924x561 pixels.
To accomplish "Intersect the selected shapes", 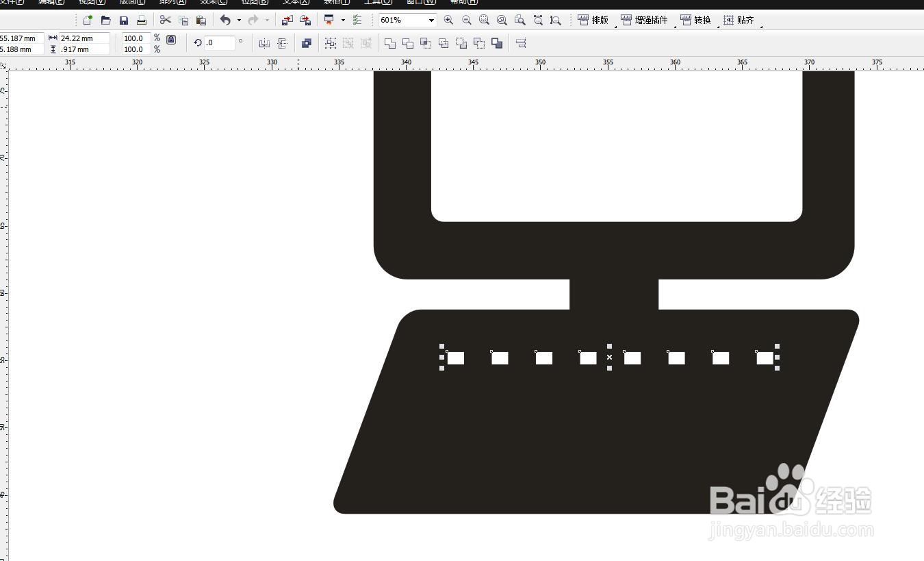I will pos(426,43).
